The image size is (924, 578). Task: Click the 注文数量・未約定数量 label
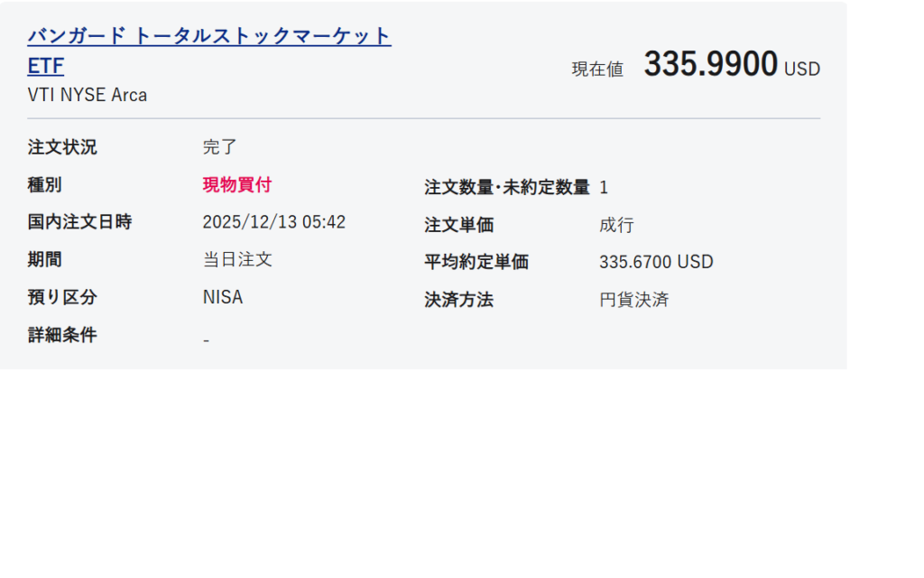point(507,188)
